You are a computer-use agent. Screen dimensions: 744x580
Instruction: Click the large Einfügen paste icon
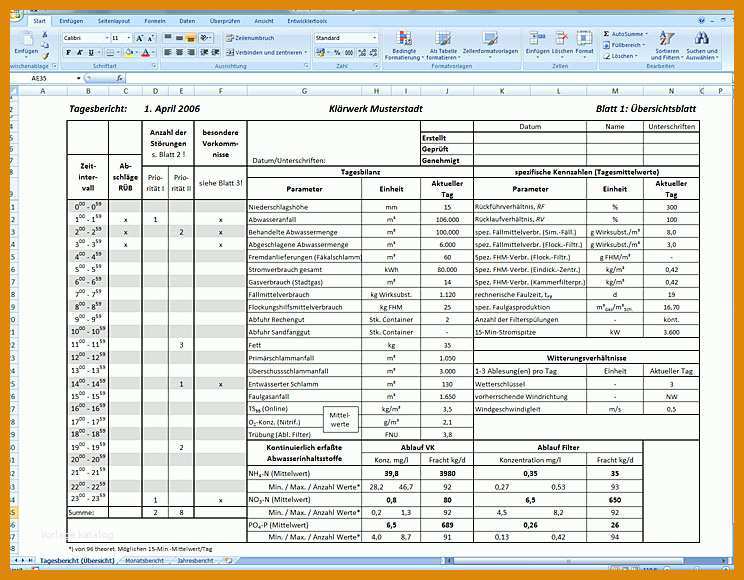(x=26, y=39)
